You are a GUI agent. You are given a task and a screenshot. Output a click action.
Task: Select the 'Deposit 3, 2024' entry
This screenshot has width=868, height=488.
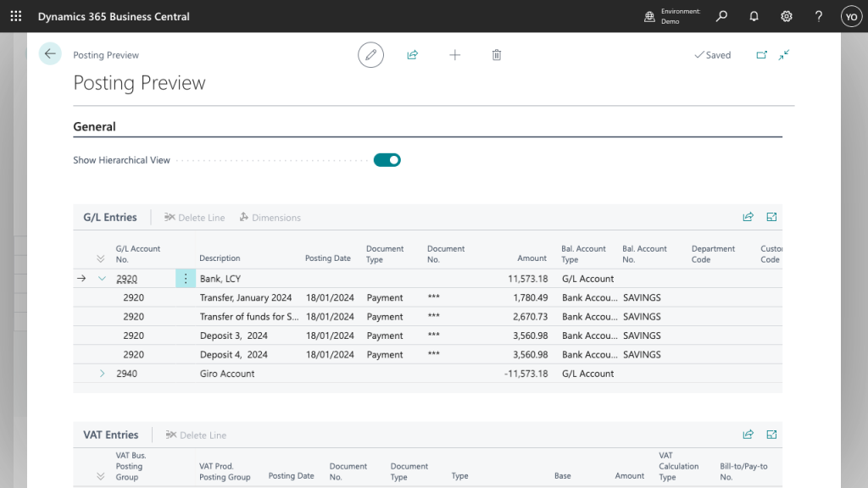coord(234,335)
